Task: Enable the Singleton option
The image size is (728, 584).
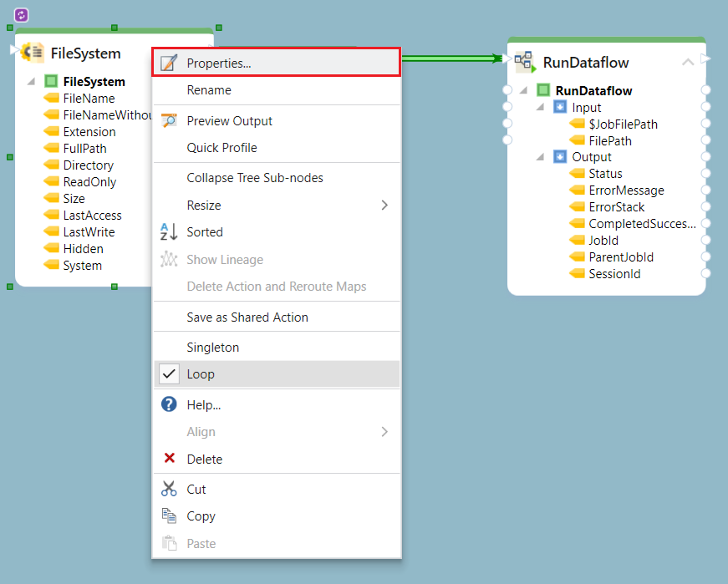Action: click(x=212, y=347)
